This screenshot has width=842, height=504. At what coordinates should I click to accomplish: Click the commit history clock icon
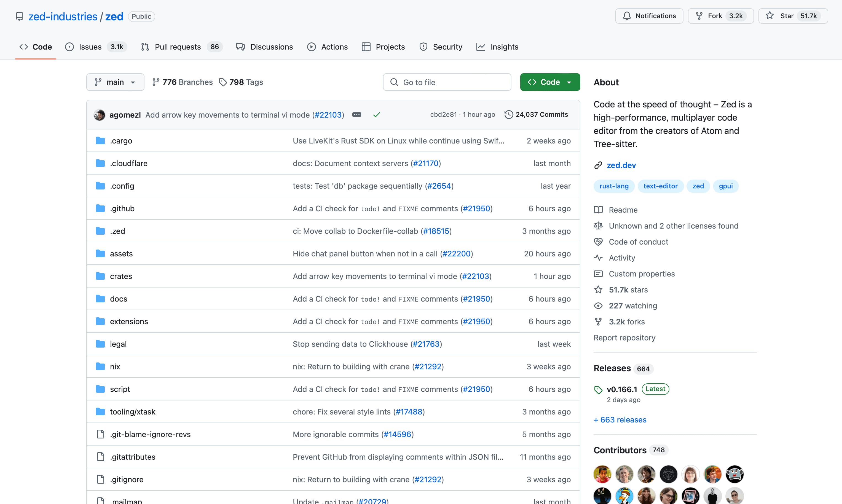tap(508, 115)
